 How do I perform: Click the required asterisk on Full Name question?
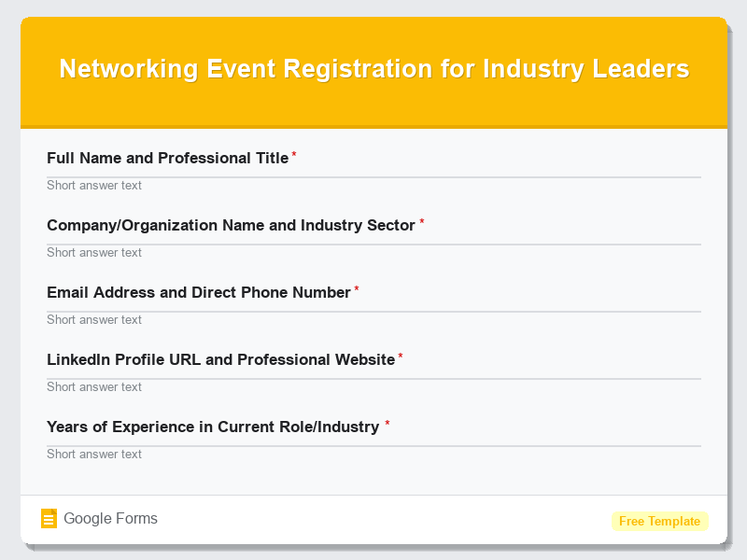294,154
